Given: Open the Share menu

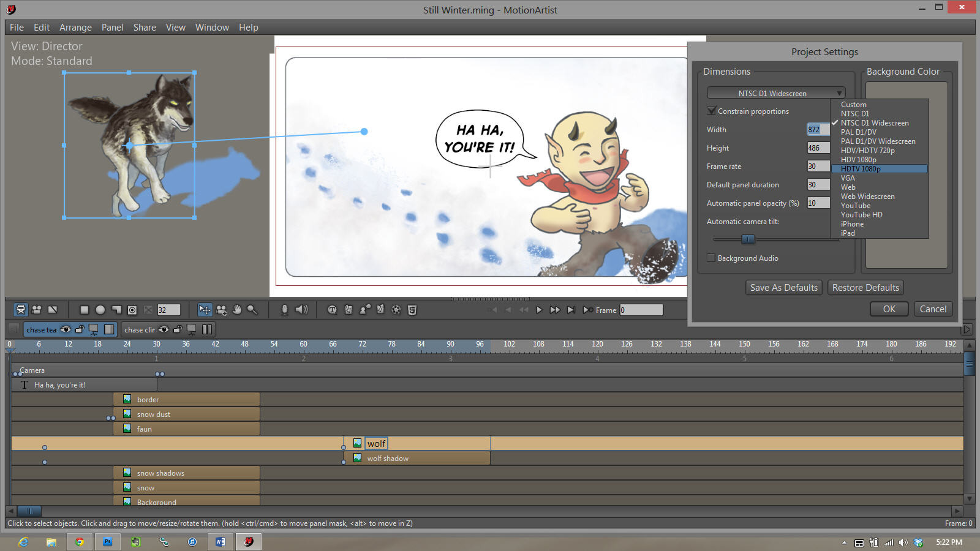Looking at the screenshot, I should [145, 28].
